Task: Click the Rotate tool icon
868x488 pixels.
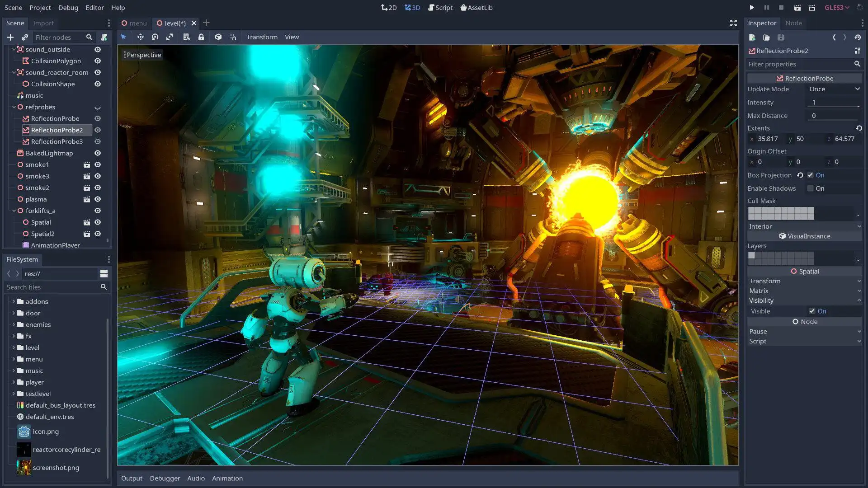Action: pos(156,37)
